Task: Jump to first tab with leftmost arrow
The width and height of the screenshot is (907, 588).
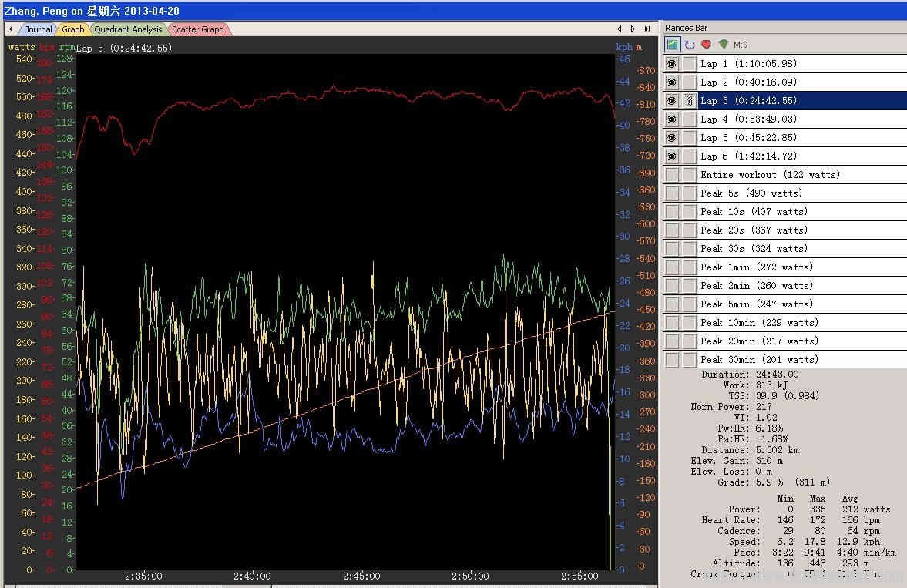Action: point(10,29)
